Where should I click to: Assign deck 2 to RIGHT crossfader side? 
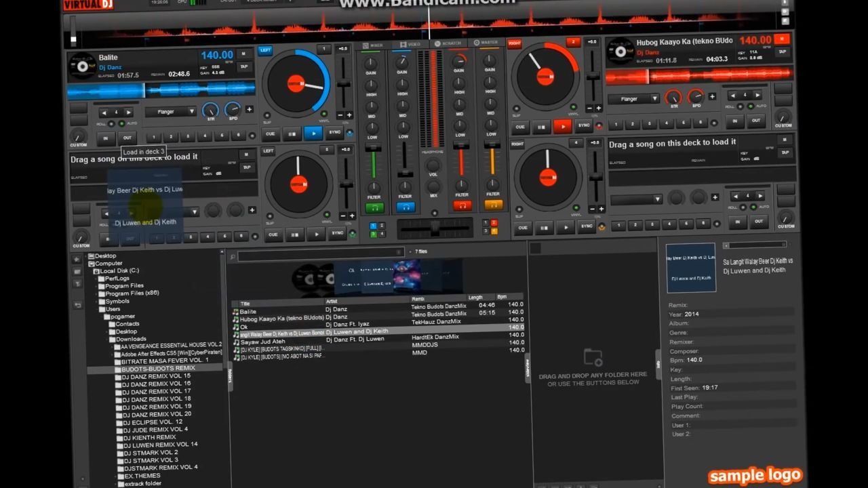[x=515, y=43]
